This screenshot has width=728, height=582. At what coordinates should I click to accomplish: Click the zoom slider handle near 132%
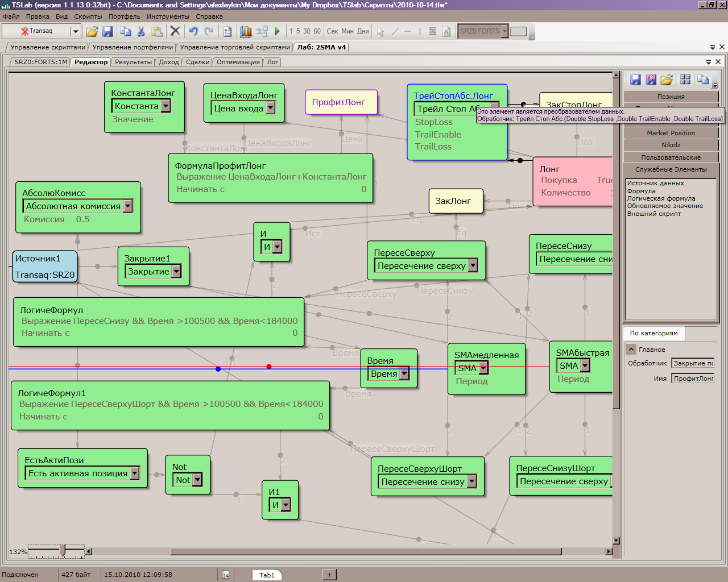pyautogui.click(x=63, y=550)
